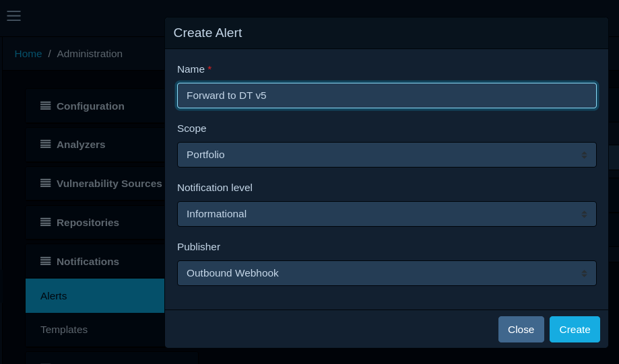The width and height of the screenshot is (619, 364).
Task: Click the Configuration section list icon
Action: point(46,106)
